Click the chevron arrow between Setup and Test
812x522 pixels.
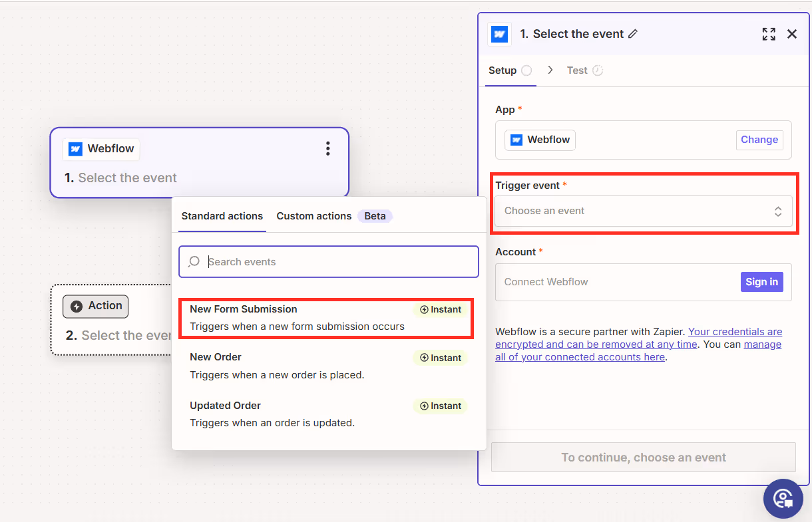550,70
